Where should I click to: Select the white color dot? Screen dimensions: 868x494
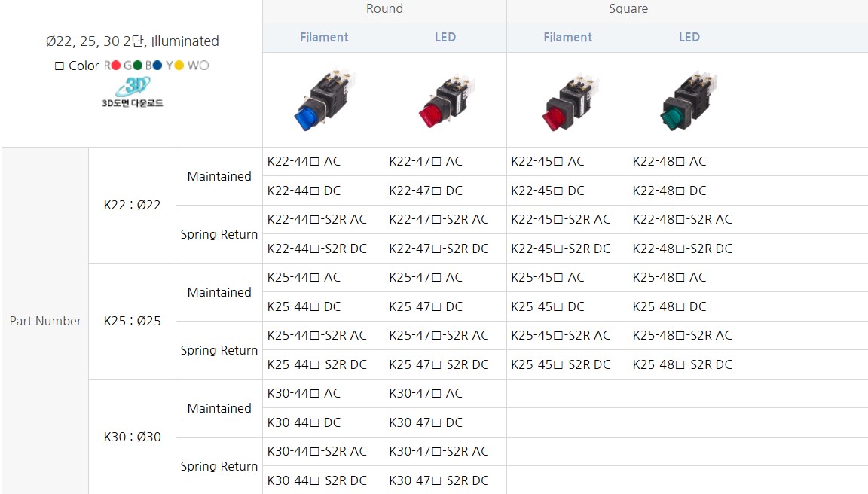coord(203,66)
